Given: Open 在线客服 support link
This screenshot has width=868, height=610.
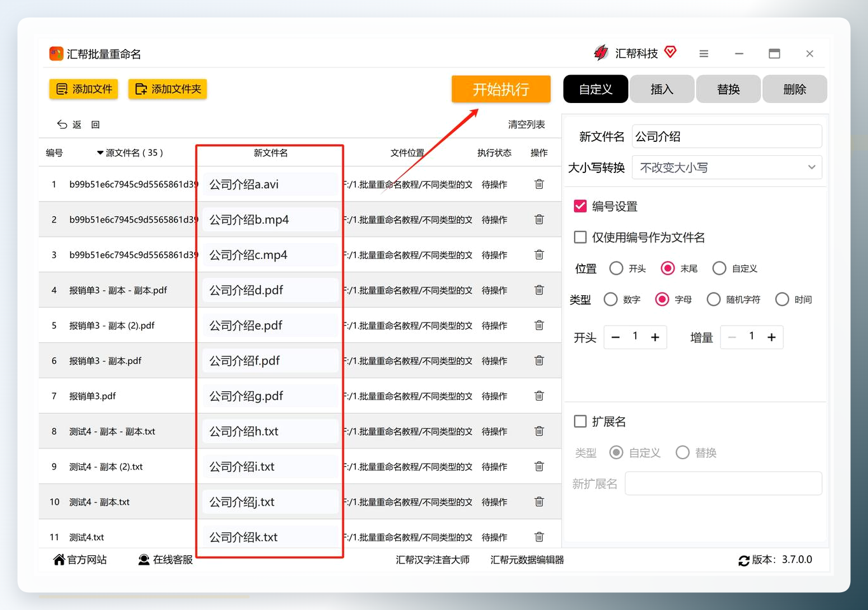Looking at the screenshot, I should pyautogui.click(x=165, y=560).
